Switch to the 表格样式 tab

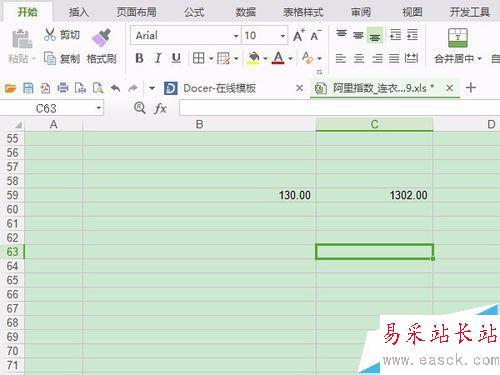[303, 12]
